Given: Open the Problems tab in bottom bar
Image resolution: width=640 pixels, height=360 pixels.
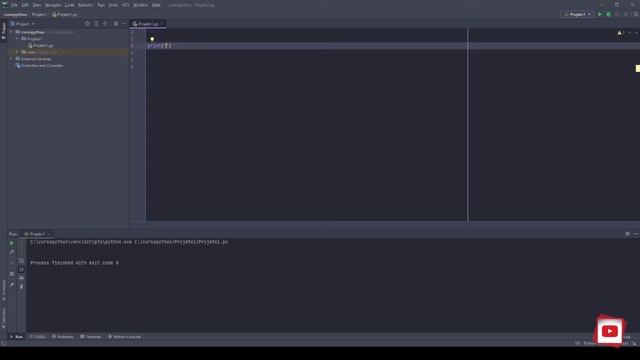Looking at the screenshot, I should tap(63, 337).
